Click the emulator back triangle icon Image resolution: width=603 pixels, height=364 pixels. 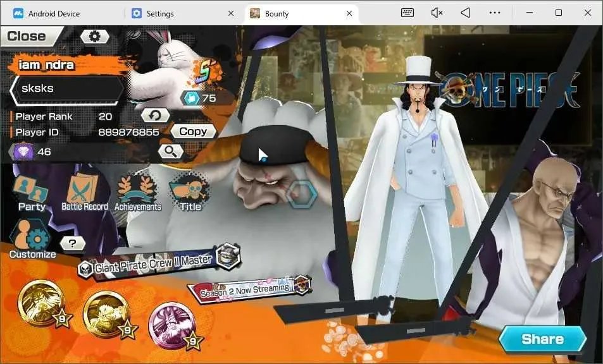tap(465, 13)
